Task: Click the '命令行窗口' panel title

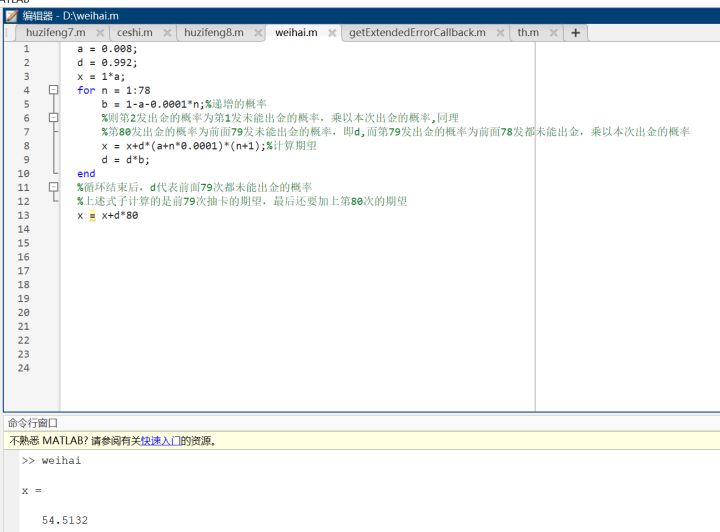Action: 33,423
